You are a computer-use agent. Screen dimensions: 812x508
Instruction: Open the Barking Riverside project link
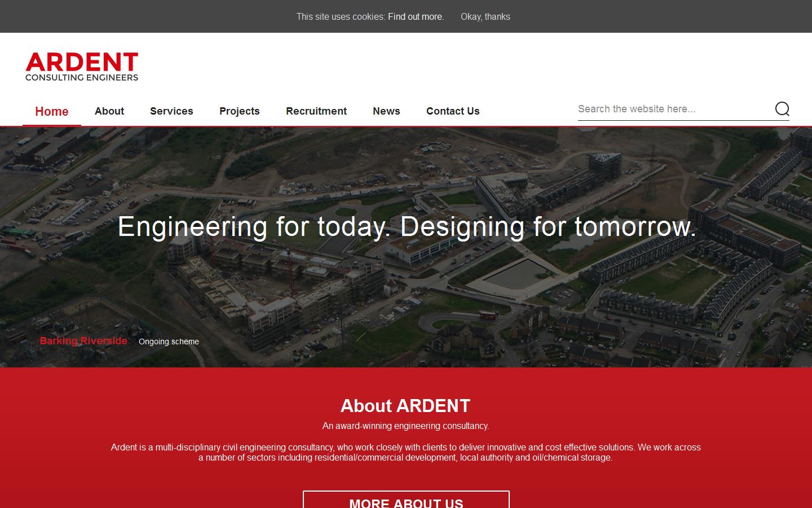(x=83, y=341)
